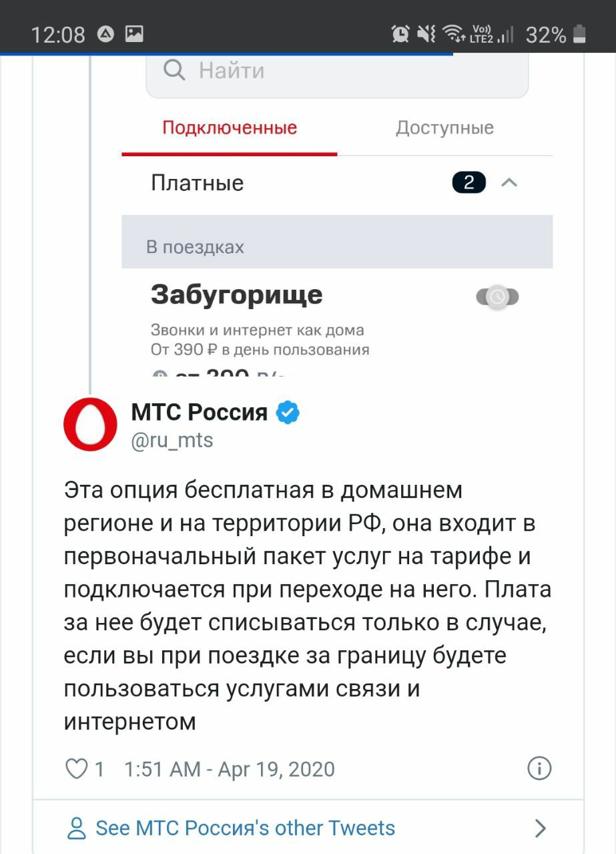Open the Доступные tab
The height and width of the screenshot is (854, 616).
point(444,128)
